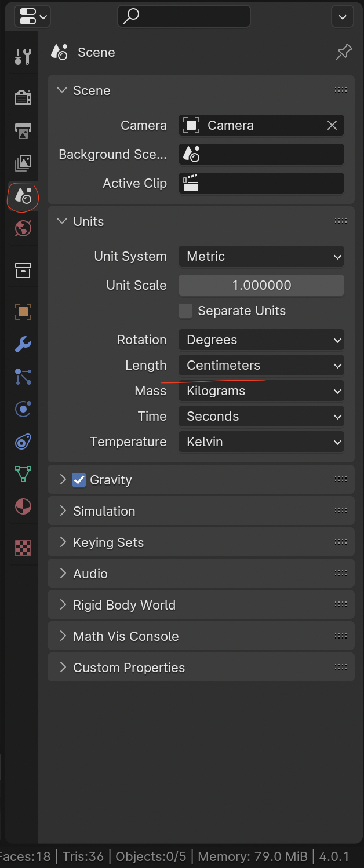Disable the Gravity checkbox
364x868 pixels.
(79, 480)
